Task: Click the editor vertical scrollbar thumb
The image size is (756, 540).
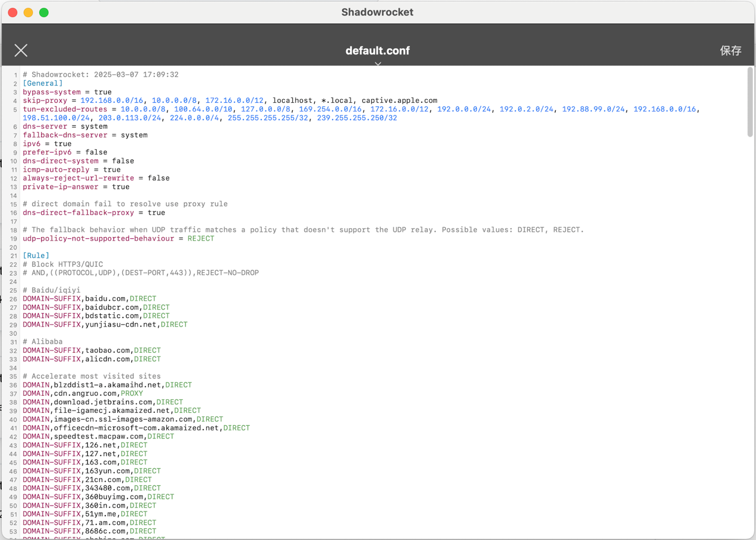Action: [x=750, y=102]
